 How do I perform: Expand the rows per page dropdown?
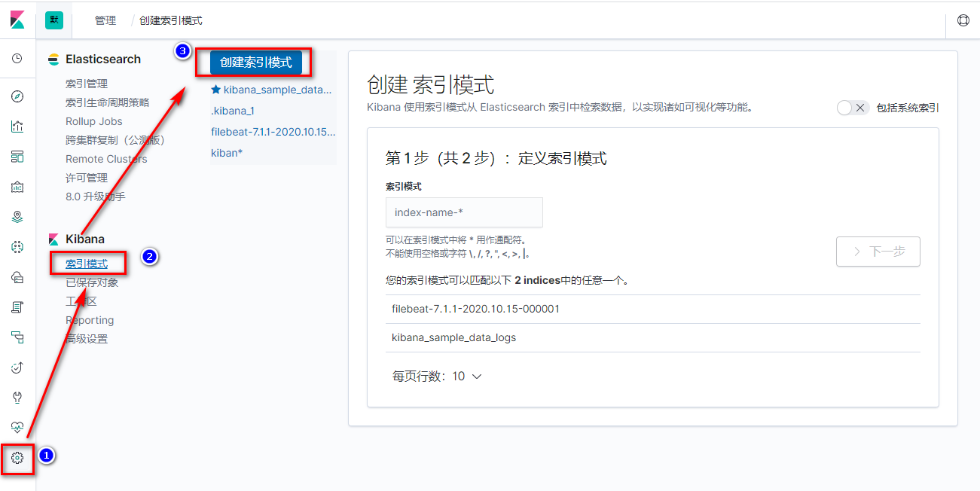436,377
